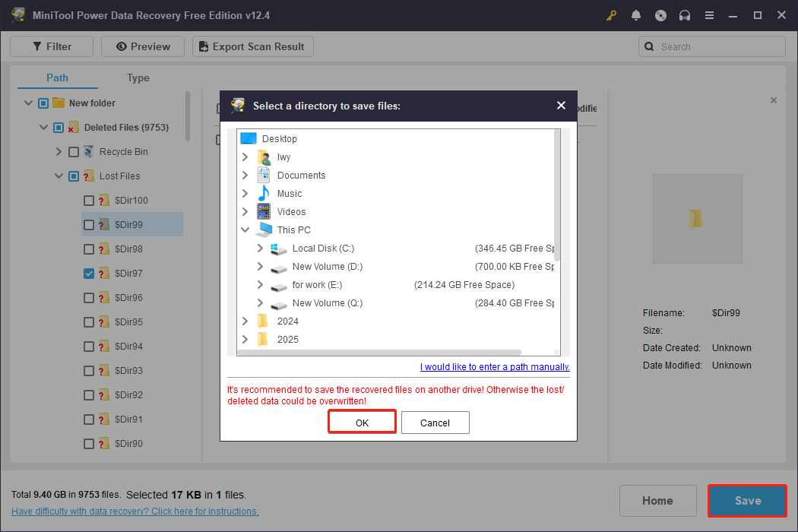This screenshot has height=532, width=798.
Task: Select $Dir92 in the tree
Action: [128, 395]
